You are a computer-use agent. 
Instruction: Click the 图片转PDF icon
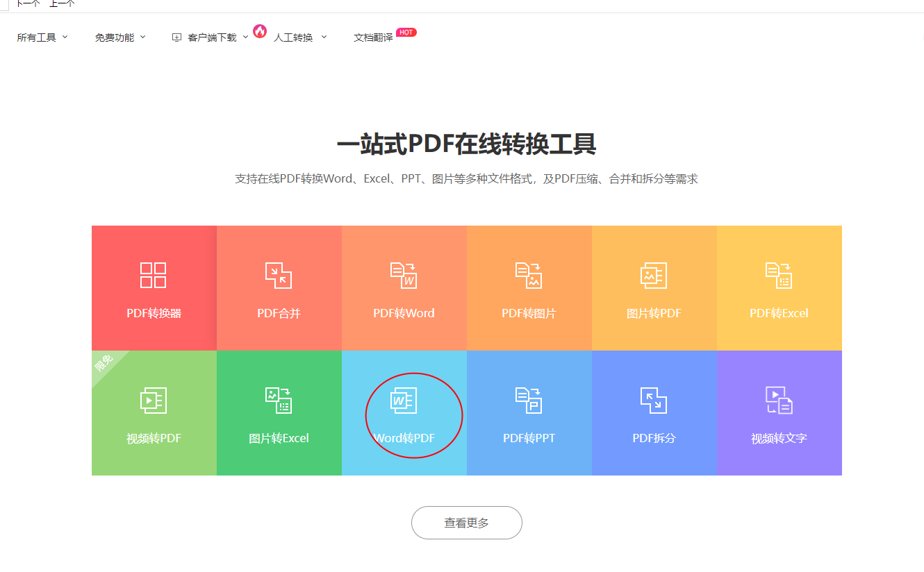click(654, 275)
